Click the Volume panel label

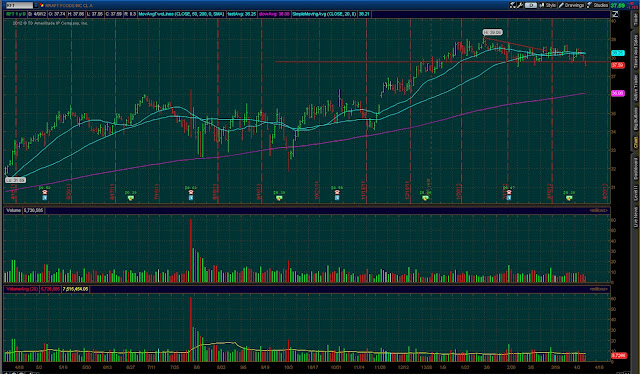point(13,210)
